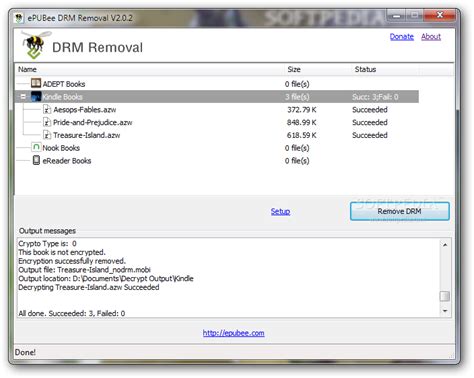
Task: Click 'This book is not encrypted.' line
Action: pos(62,252)
